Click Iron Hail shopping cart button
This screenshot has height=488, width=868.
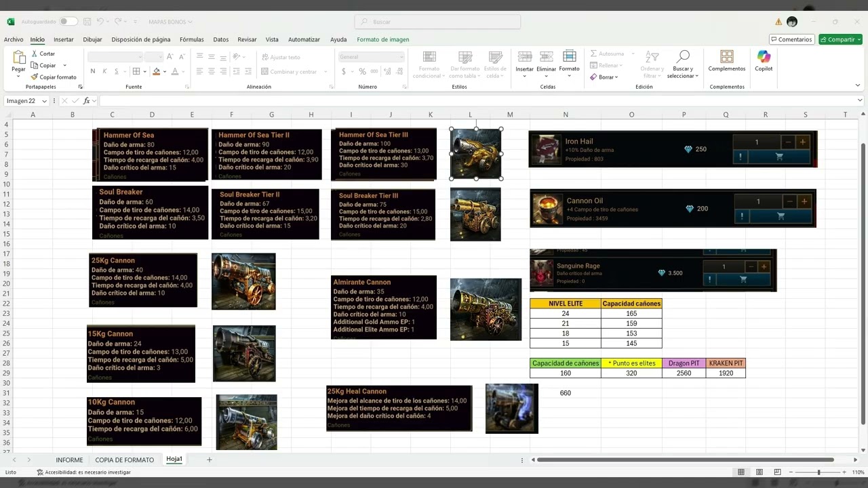(779, 157)
